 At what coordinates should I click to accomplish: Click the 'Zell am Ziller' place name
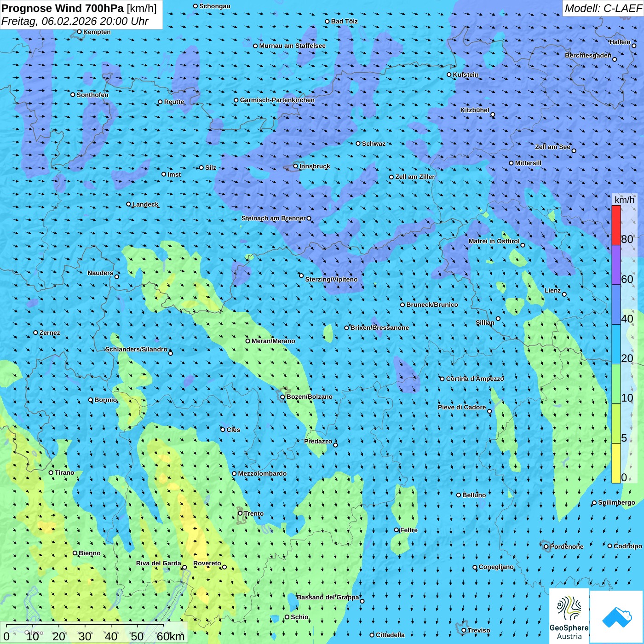click(415, 177)
